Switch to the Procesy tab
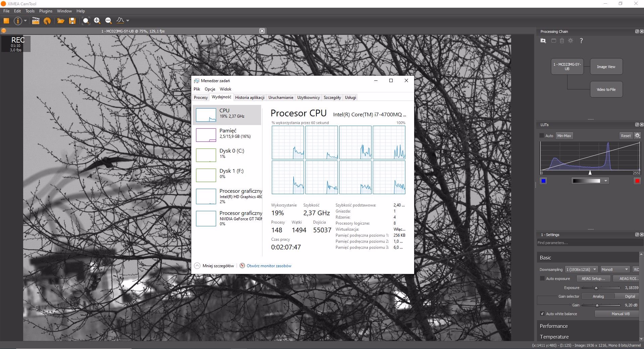This screenshot has height=349, width=644. (201, 98)
